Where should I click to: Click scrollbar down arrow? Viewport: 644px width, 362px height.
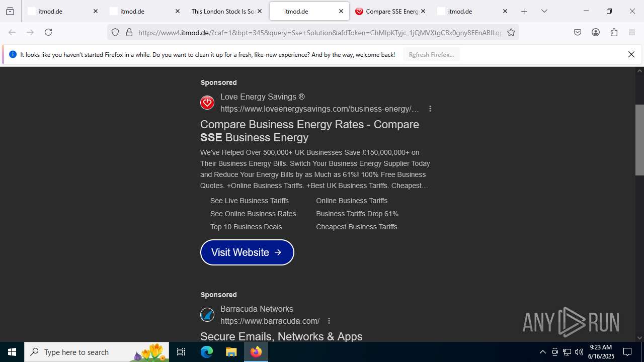coord(639,338)
